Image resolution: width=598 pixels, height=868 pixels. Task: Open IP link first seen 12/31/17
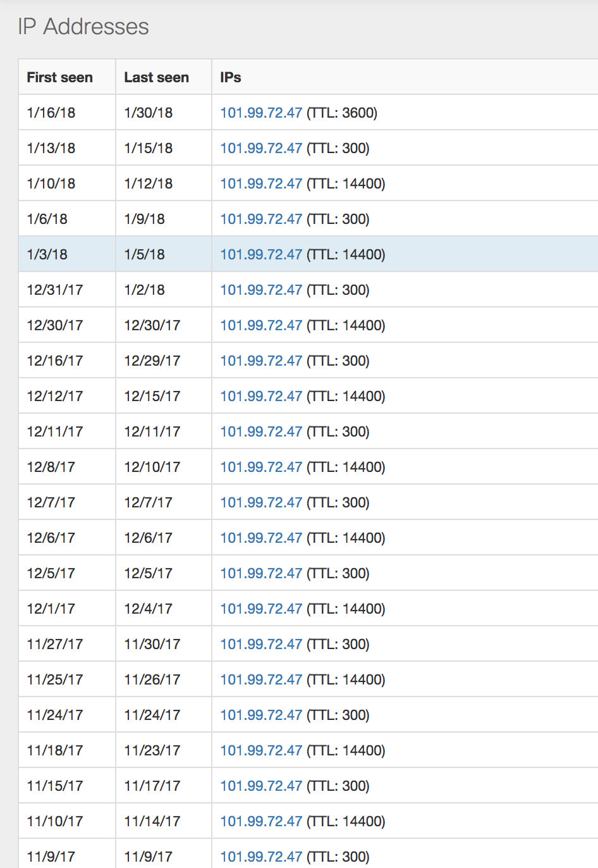point(261,290)
